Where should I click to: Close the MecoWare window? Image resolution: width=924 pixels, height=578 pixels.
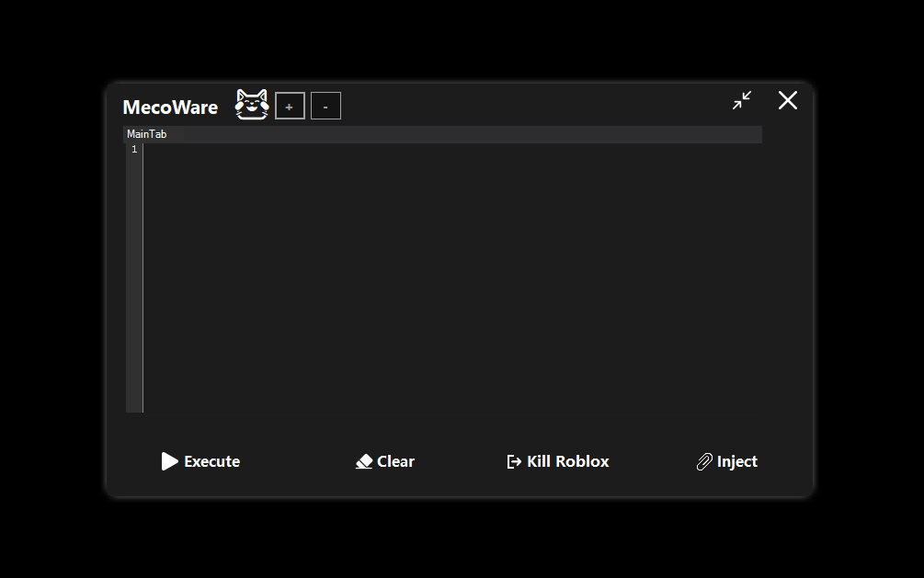(787, 101)
